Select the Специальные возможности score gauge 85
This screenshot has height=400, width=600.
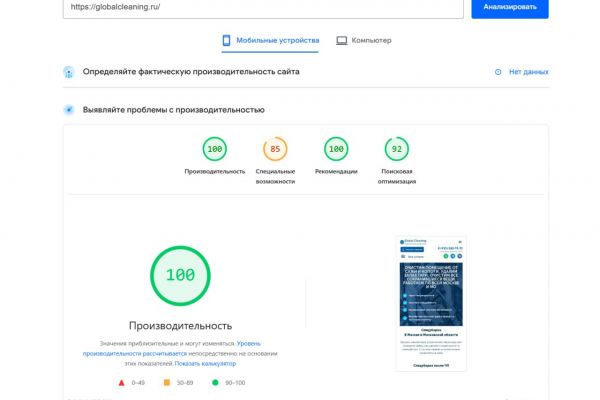pos(275,149)
